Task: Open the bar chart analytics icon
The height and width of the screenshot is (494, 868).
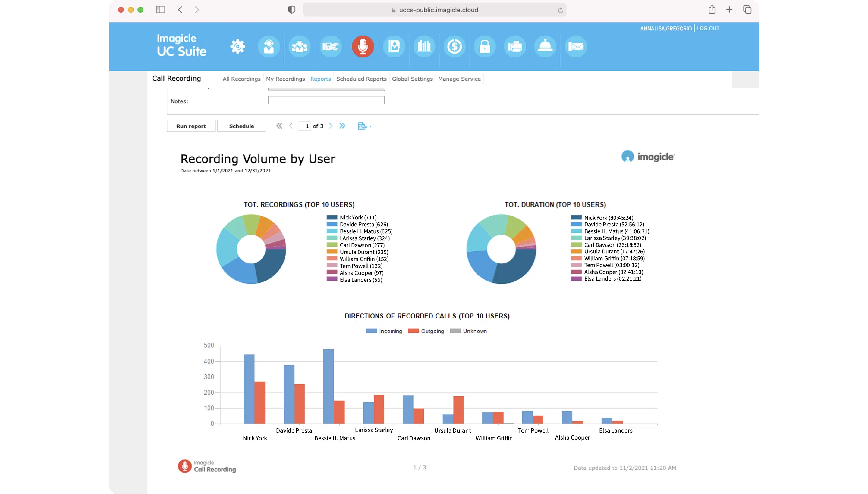Action: pos(424,46)
